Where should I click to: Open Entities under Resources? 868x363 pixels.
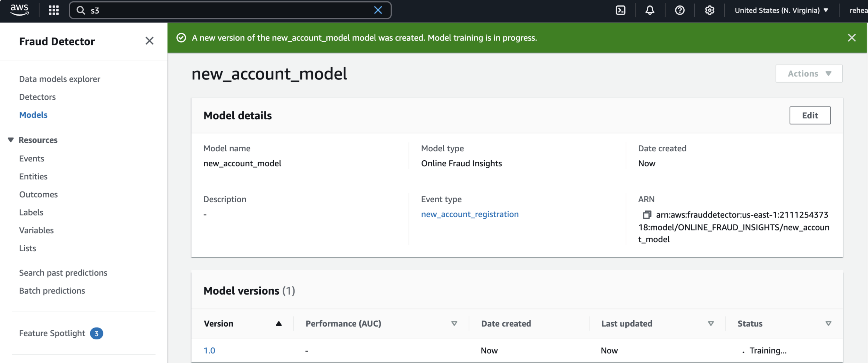33,177
